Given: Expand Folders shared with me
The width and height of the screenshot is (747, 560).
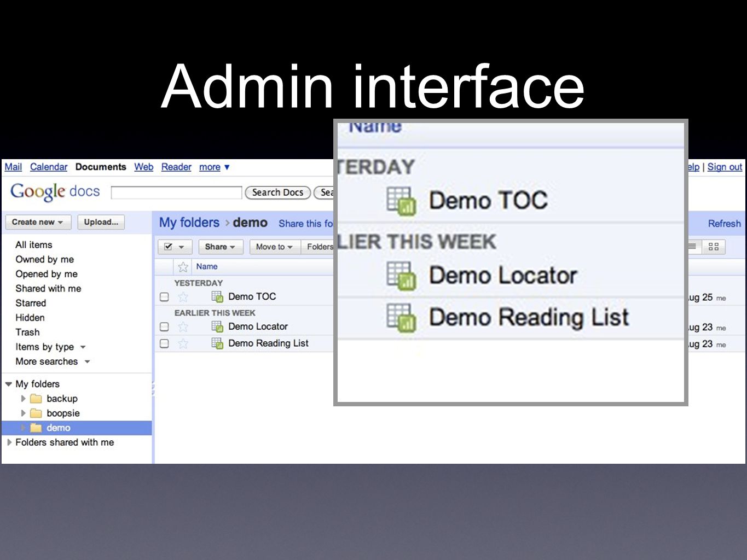Looking at the screenshot, I should click(9, 442).
